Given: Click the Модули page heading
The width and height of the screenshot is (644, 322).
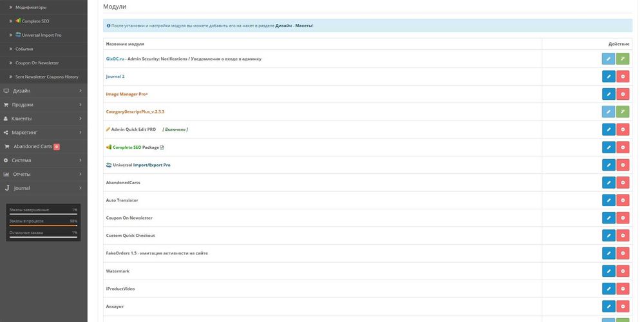Looking at the screenshot, I should pos(115,6).
